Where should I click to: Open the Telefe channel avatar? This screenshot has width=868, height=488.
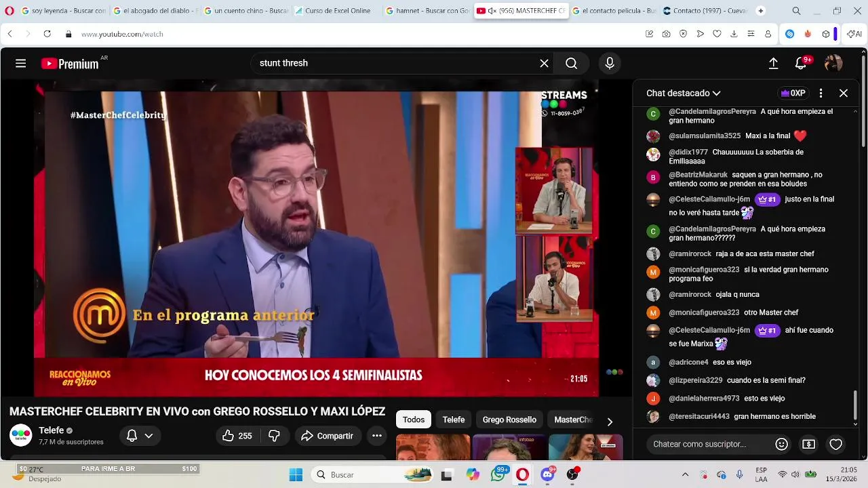pyautogui.click(x=20, y=435)
